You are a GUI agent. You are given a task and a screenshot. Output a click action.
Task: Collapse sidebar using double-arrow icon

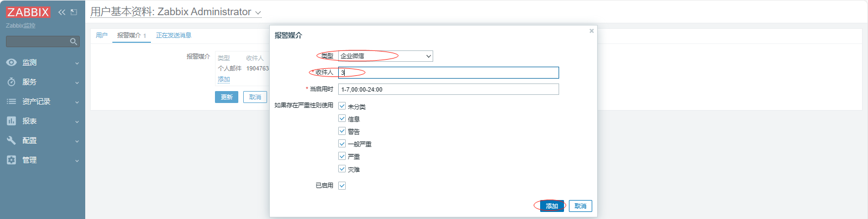(x=61, y=12)
